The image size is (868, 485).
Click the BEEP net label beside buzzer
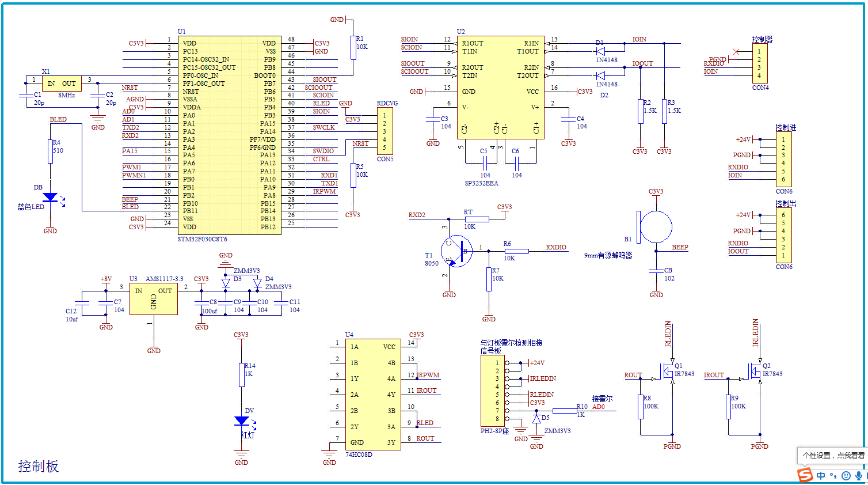point(680,247)
